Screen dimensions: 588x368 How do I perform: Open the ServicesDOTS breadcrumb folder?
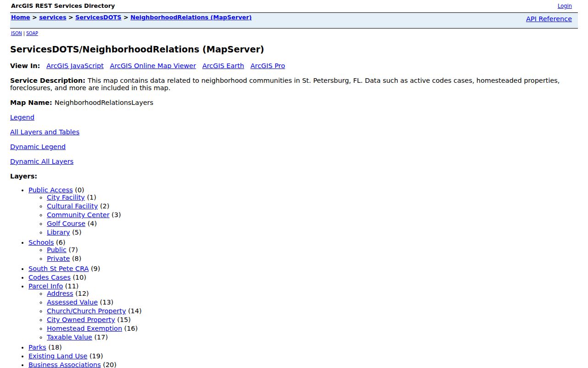[98, 17]
